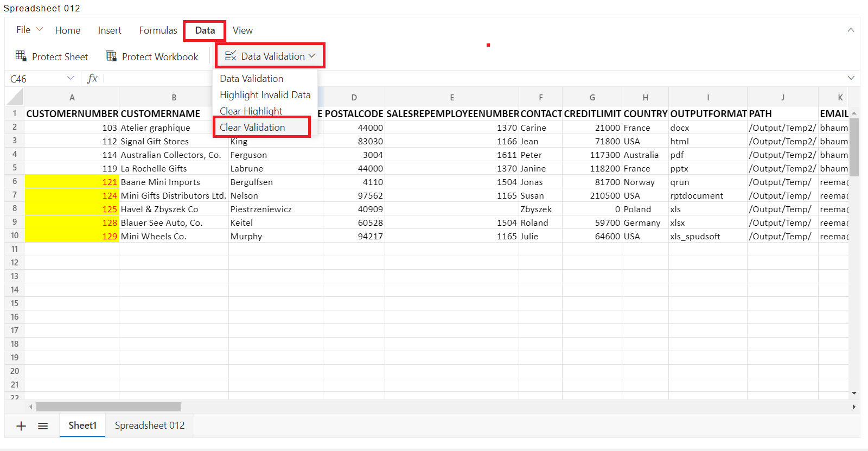This screenshot has height=451, width=868.
Task: Click the Data Validation toolbar icon
Action: point(231,56)
